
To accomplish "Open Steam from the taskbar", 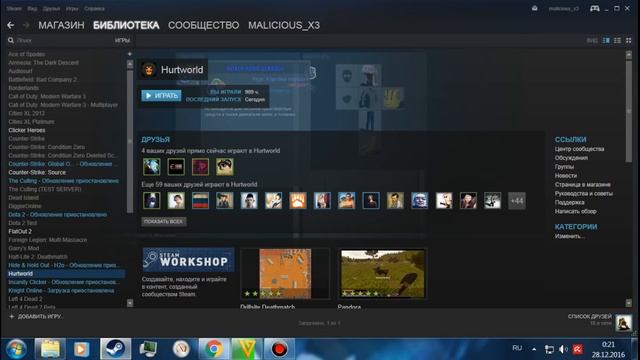I will pos(116,349).
